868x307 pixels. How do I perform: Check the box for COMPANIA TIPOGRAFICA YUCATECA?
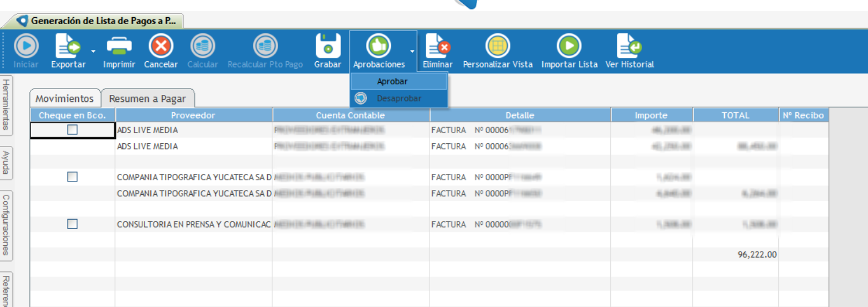pos(72,177)
